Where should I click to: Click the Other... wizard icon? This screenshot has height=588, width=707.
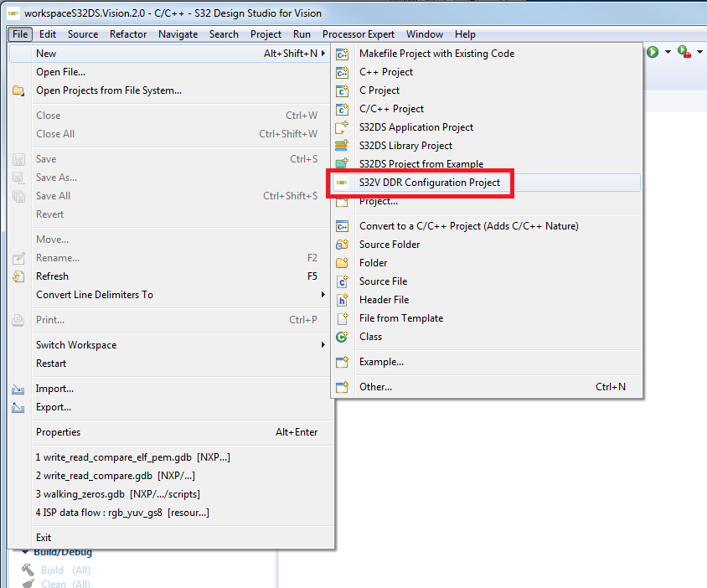(x=343, y=387)
